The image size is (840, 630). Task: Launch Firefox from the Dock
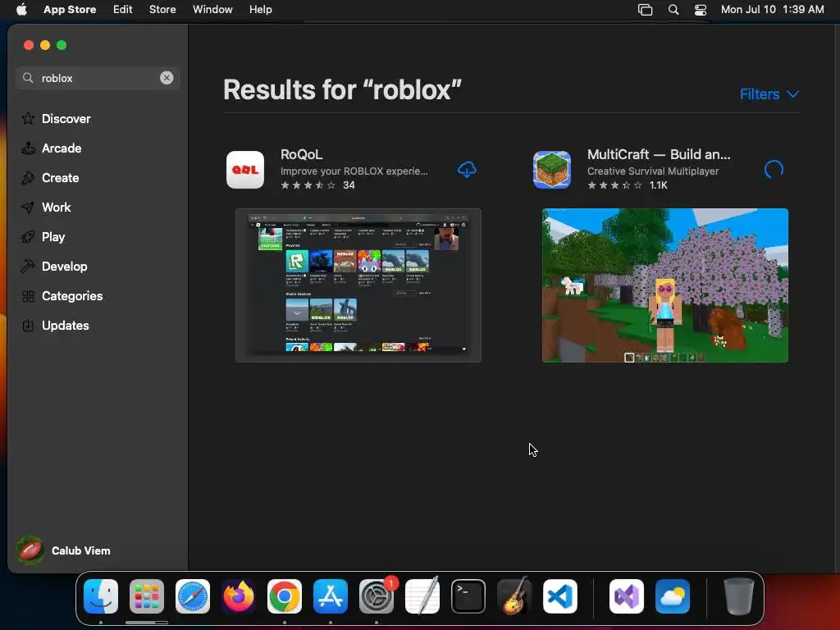pos(239,596)
